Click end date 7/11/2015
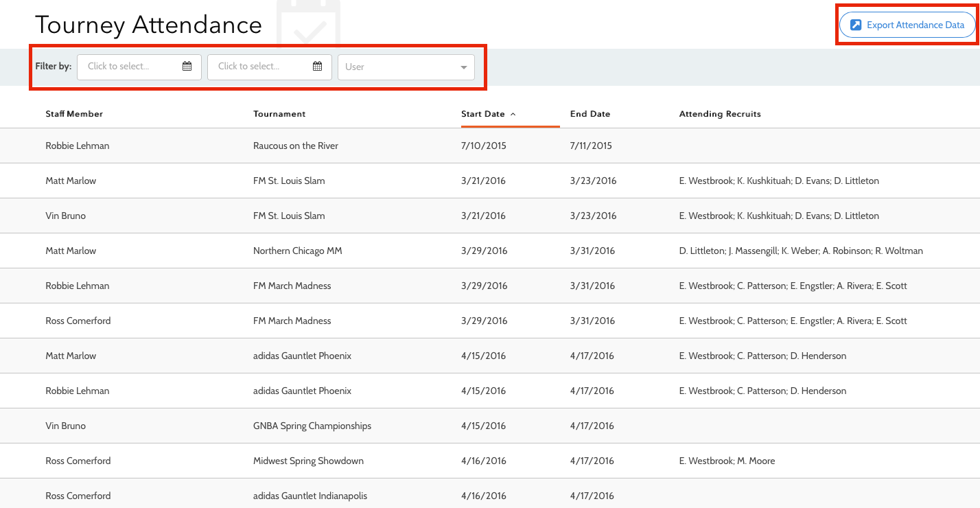The height and width of the screenshot is (508, 980). tap(591, 146)
